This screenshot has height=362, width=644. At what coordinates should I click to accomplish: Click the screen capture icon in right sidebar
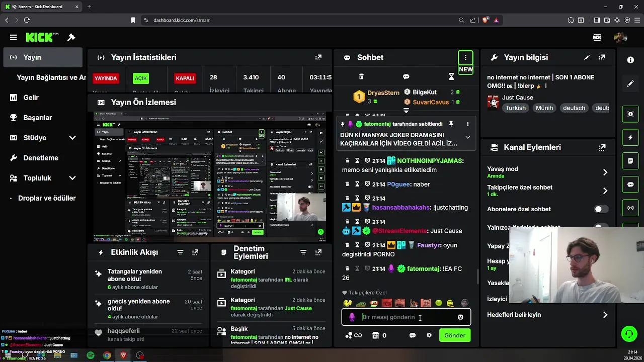pyautogui.click(x=630, y=114)
